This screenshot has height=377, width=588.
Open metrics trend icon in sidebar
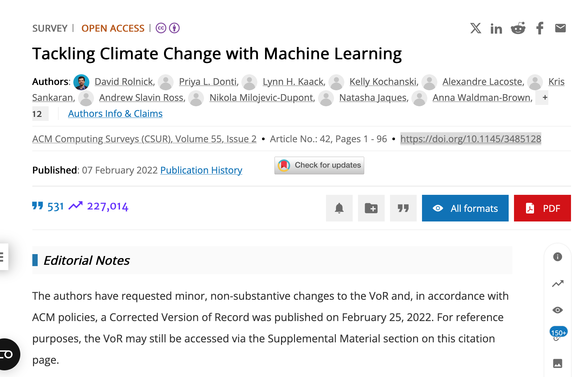point(557,283)
